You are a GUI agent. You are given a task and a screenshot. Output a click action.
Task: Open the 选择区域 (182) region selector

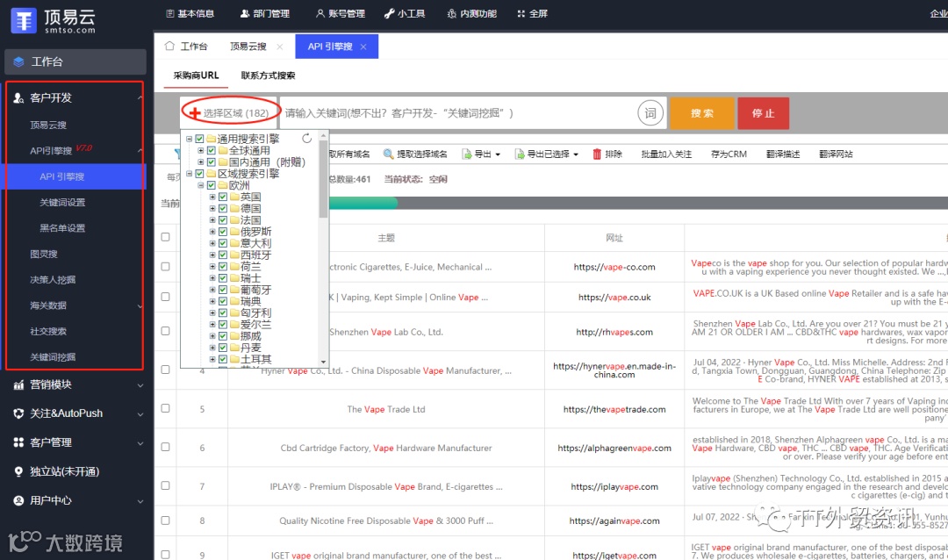point(230,113)
